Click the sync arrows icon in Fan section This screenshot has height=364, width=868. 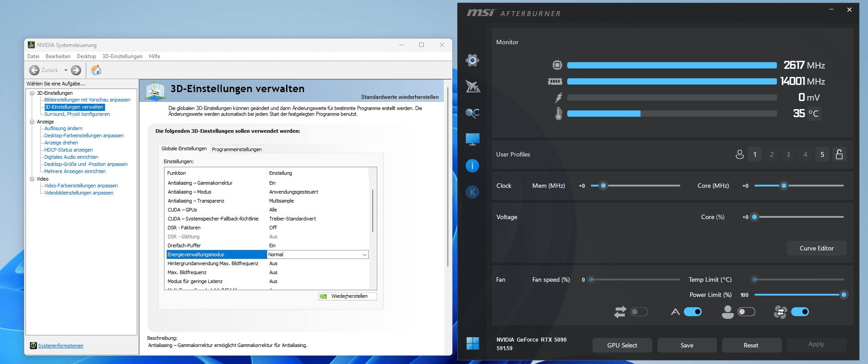coord(620,312)
